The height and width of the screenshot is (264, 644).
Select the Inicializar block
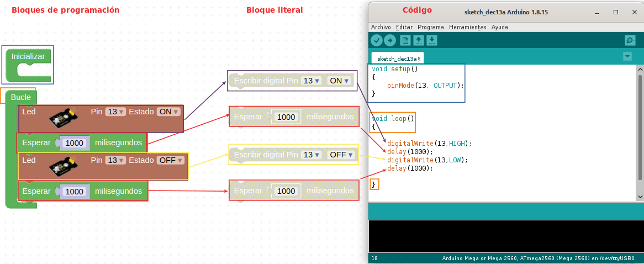coord(28,56)
